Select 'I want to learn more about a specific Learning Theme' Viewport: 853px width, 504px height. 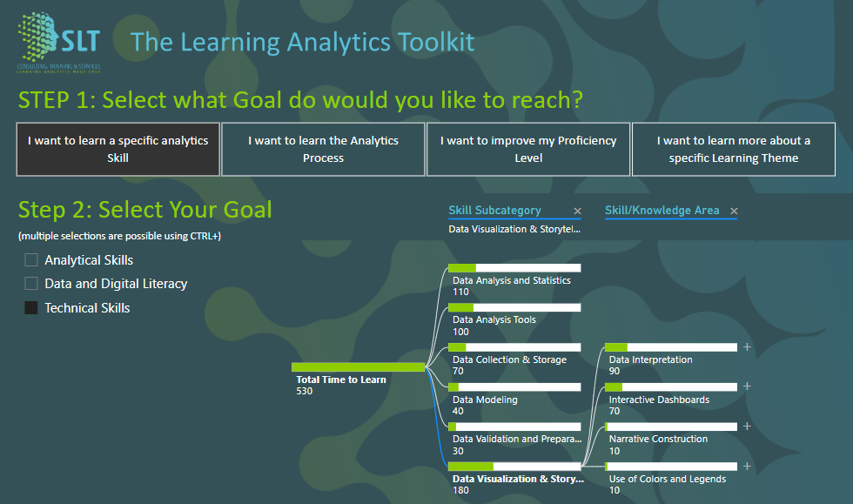point(733,148)
